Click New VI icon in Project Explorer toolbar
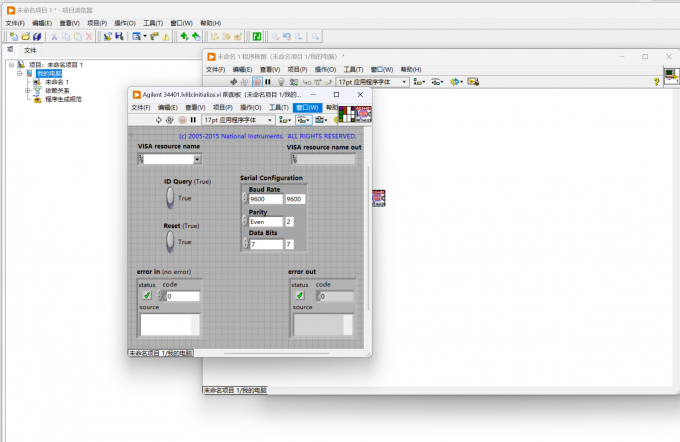The image size is (680, 442). pos(13,36)
